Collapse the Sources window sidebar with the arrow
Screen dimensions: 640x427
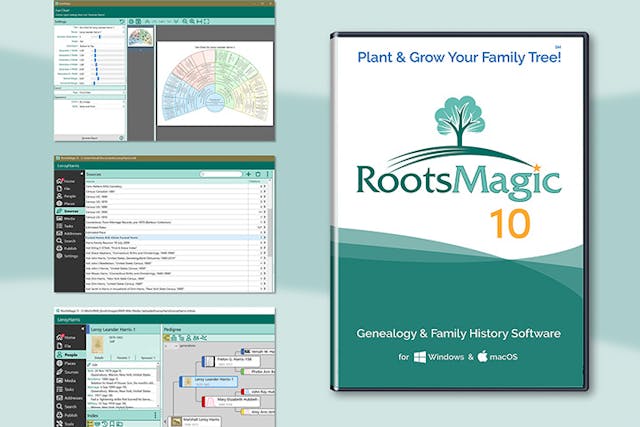(x=82, y=174)
